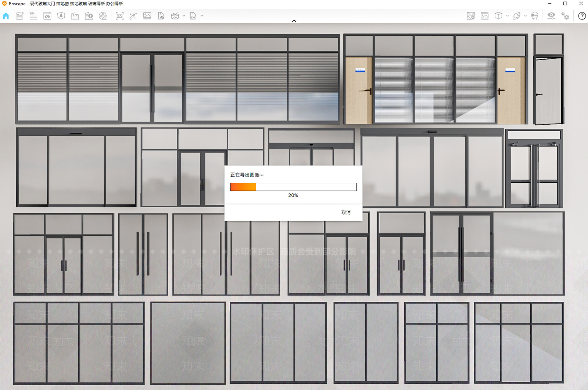This screenshot has height=390, width=588.
Task: Expand the EXE export dropdown arrow
Action: click(x=202, y=16)
